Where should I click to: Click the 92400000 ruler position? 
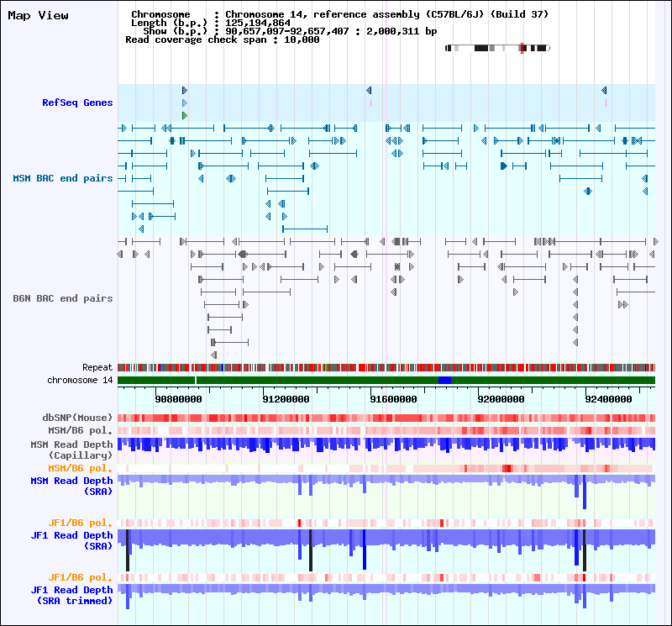pos(608,399)
